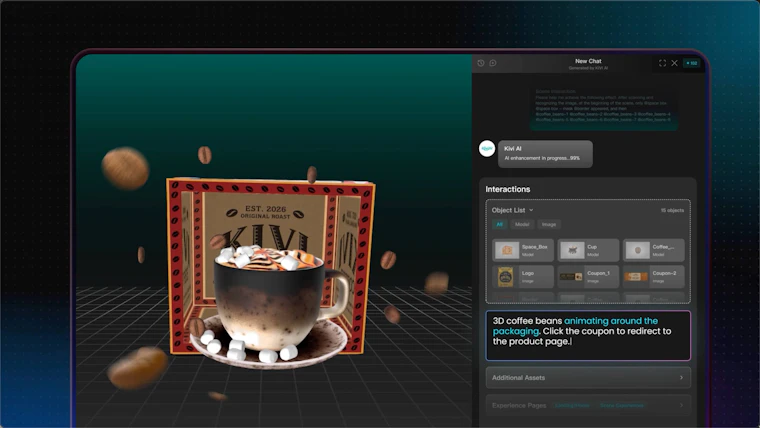Image resolution: width=760 pixels, height=428 pixels.
Task: Expand the Additional Assets section
Action: (x=588, y=378)
